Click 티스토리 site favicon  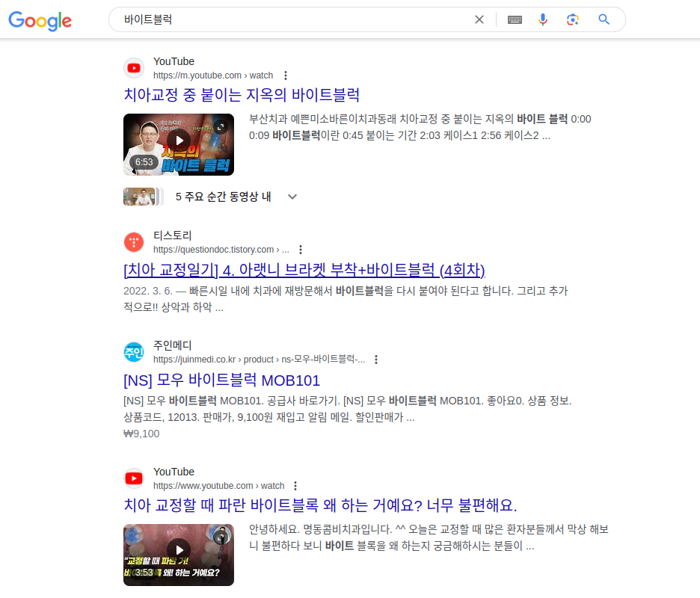tap(133, 242)
